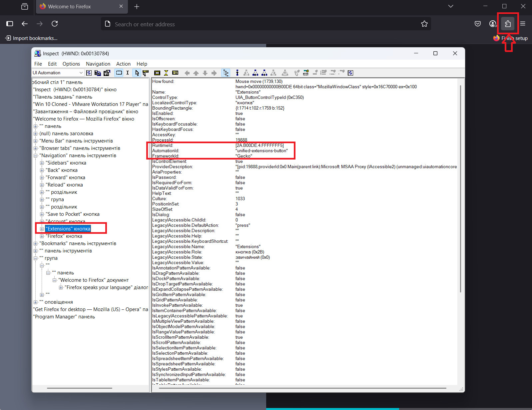The width and height of the screenshot is (532, 410).
Task: Navigate to next sibling tree icon
Action: tap(264, 73)
